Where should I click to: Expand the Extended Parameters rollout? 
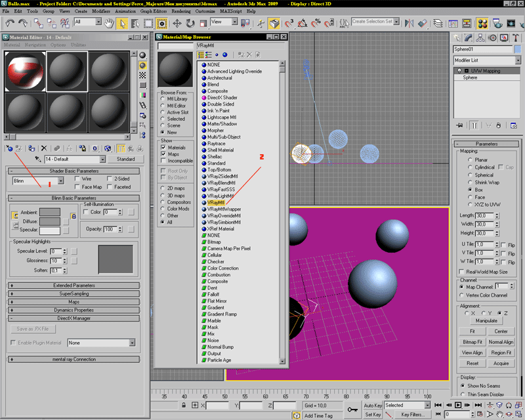tap(73, 285)
